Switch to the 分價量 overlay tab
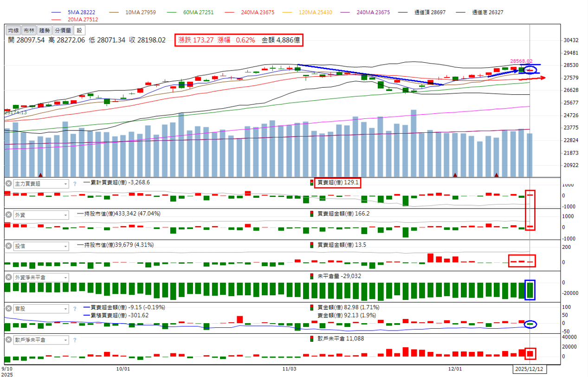 pyautogui.click(x=63, y=30)
